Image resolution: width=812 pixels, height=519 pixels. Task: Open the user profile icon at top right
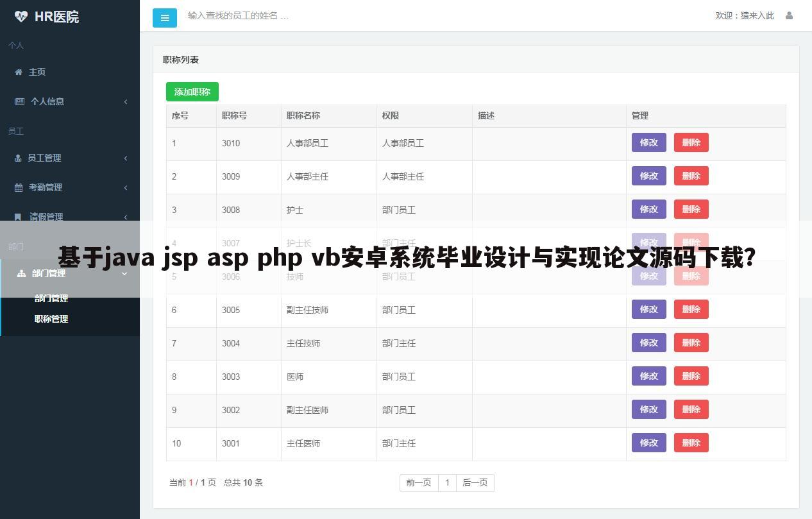point(789,15)
